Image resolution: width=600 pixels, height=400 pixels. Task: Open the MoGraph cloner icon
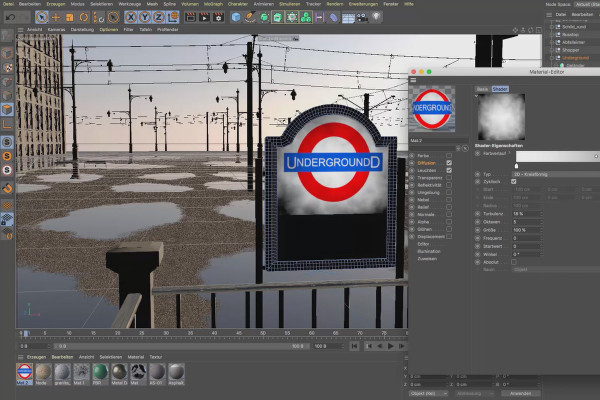[x=306, y=17]
